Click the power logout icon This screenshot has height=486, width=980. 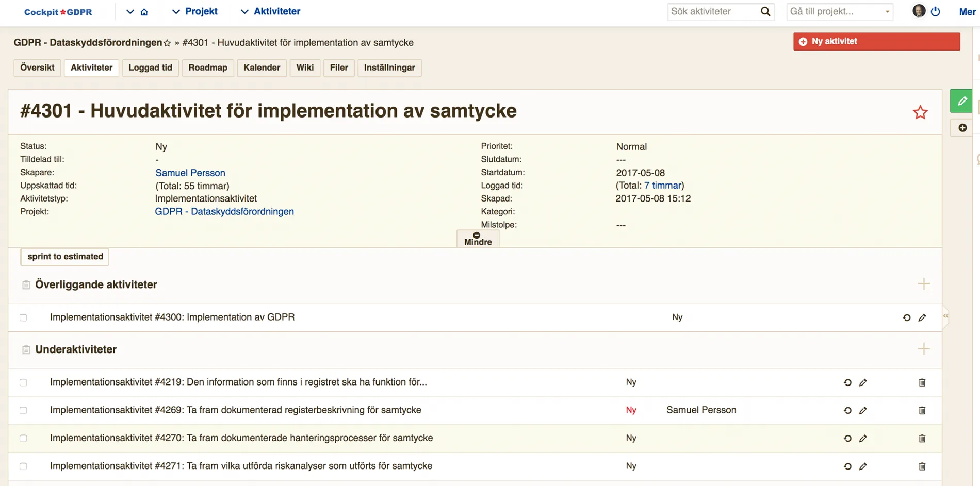[936, 11]
